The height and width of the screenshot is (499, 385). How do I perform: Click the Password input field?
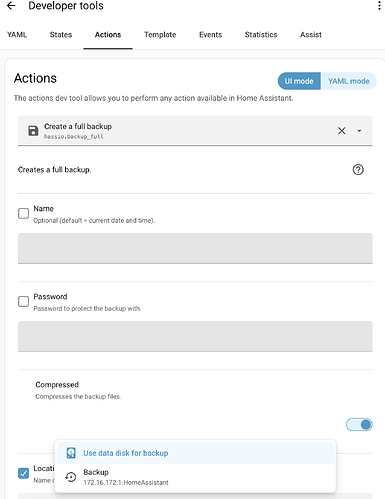click(x=195, y=336)
